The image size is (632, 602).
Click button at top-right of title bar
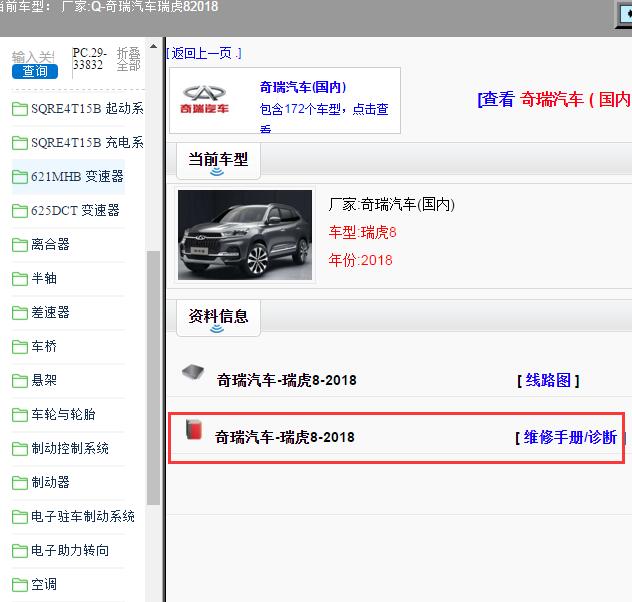tap(625, 14)
